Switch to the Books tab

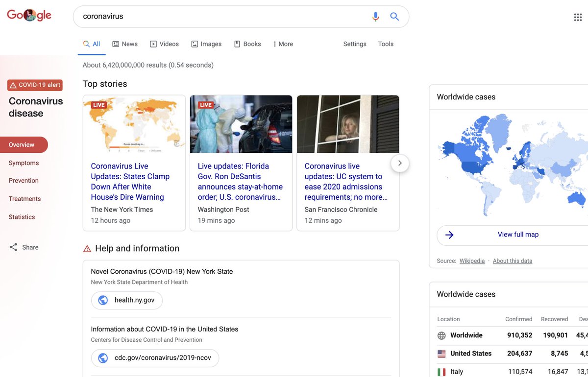point(247,44)
